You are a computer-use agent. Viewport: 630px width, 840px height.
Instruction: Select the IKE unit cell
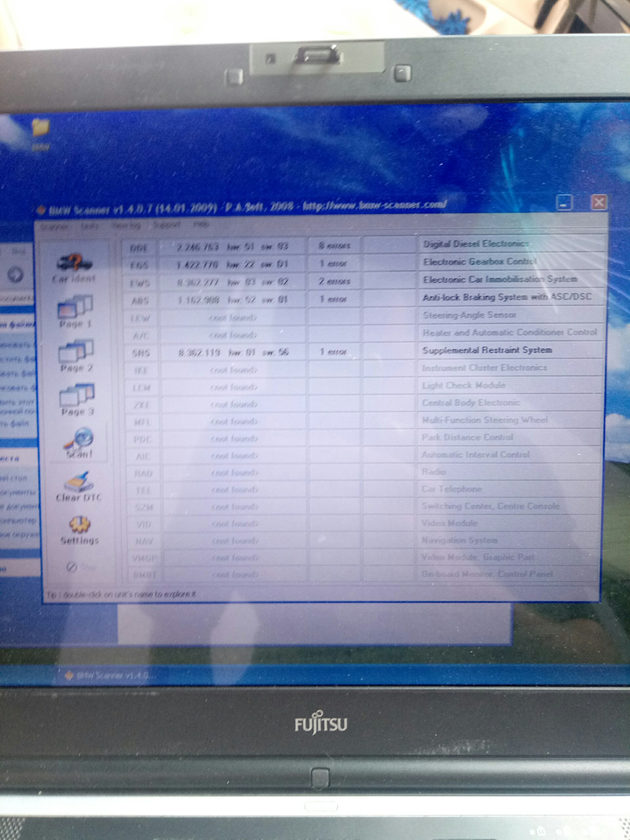(x=141, y=370)
